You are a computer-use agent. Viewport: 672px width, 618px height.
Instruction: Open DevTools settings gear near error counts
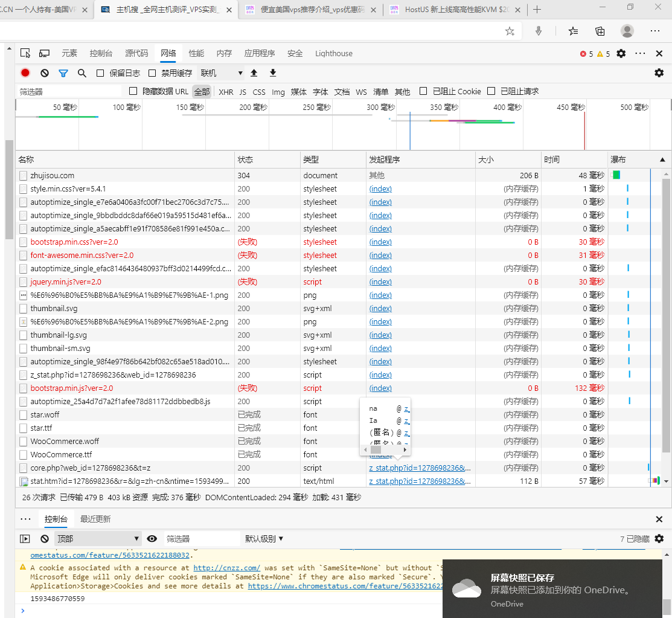pyautogui.click(x=621, y=54)
